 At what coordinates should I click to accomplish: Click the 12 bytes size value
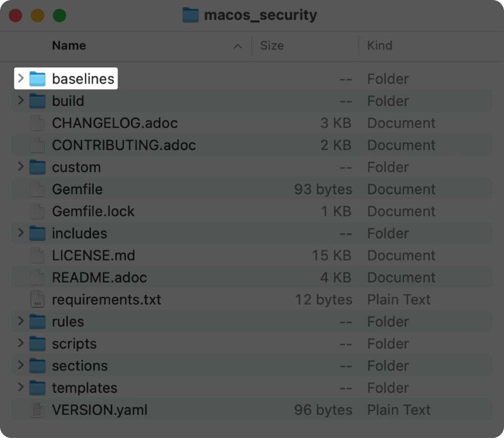pyautogui.click(x=324, y=299)
